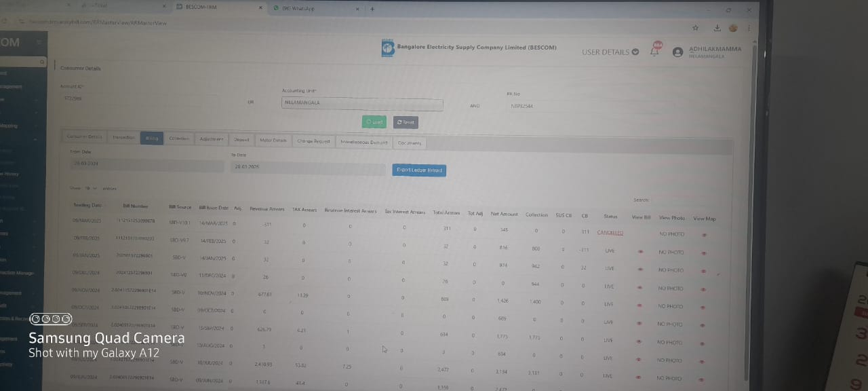View map for the 09/DEC/2024 row
This screenshot has height=391, width=868.
[x=704, y=288]
